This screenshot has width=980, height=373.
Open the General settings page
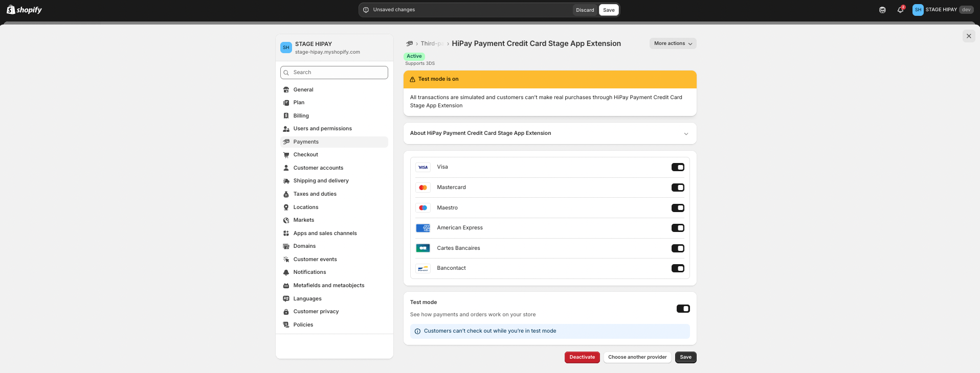pyautogui.click(x=334, y=90)
